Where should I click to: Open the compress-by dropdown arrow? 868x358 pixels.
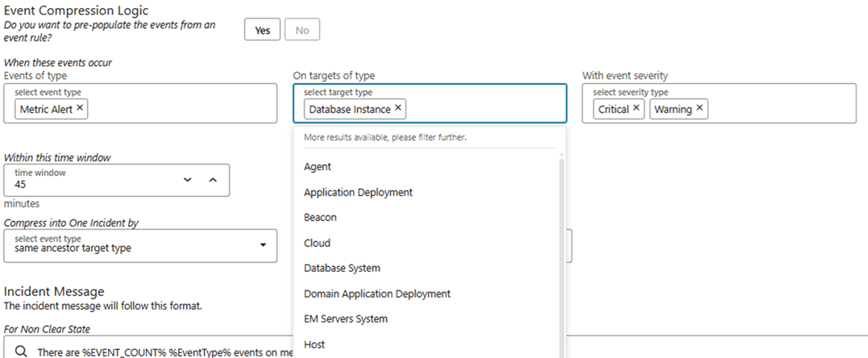262,245
